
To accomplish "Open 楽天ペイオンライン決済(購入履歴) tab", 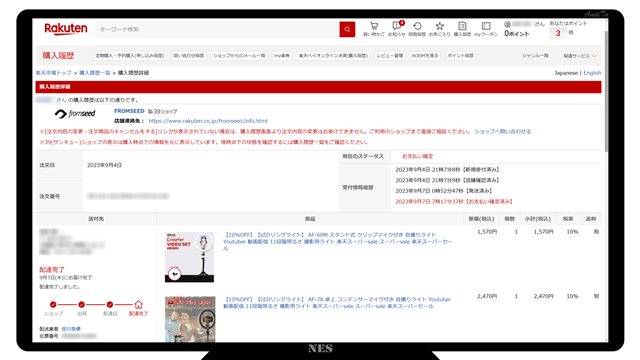I will (333, 56).
